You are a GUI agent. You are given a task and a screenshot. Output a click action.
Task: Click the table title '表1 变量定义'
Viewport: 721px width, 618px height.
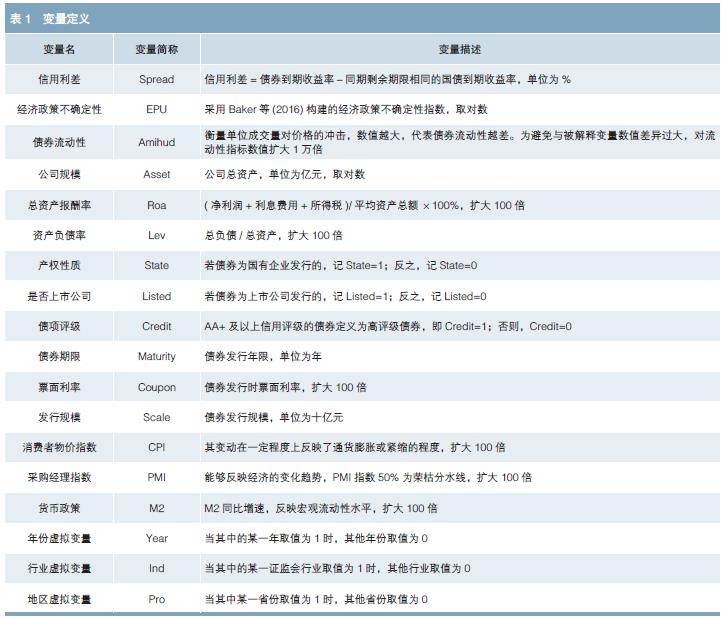tap(51, 19)
